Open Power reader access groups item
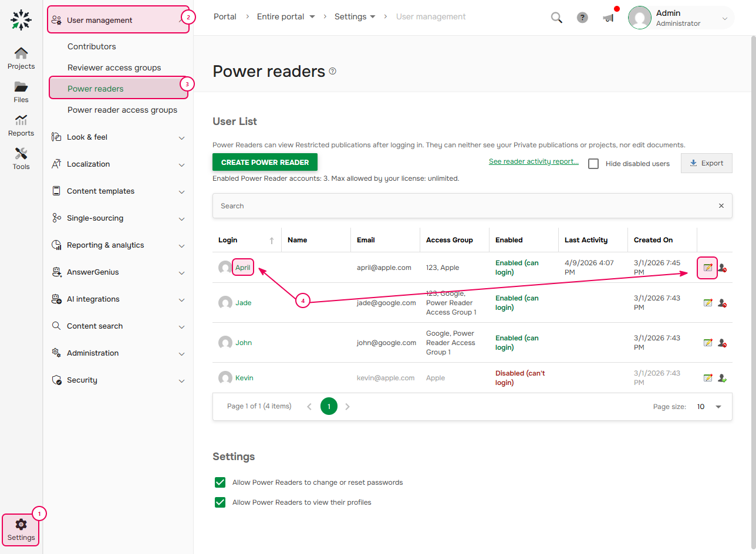Viewport: 756px width, 554px height. click(x=122, y=110)
